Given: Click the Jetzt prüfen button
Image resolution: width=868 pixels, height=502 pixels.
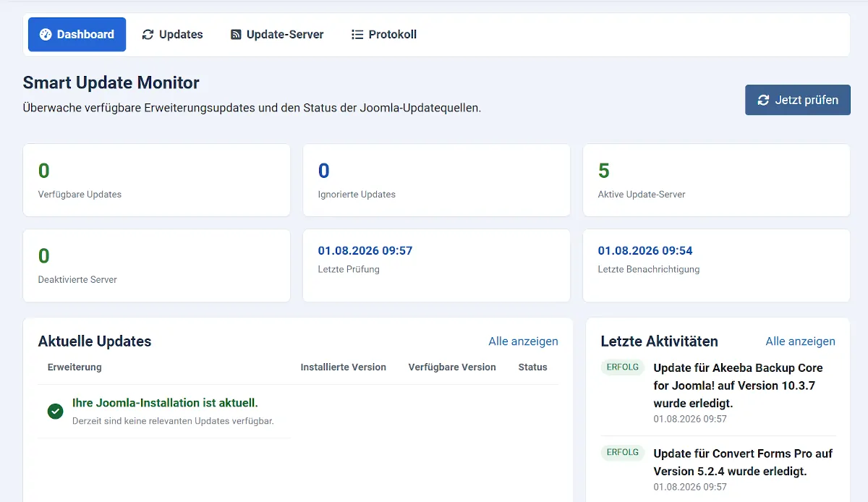Looking at the screenshot, I should click(798, 100).
